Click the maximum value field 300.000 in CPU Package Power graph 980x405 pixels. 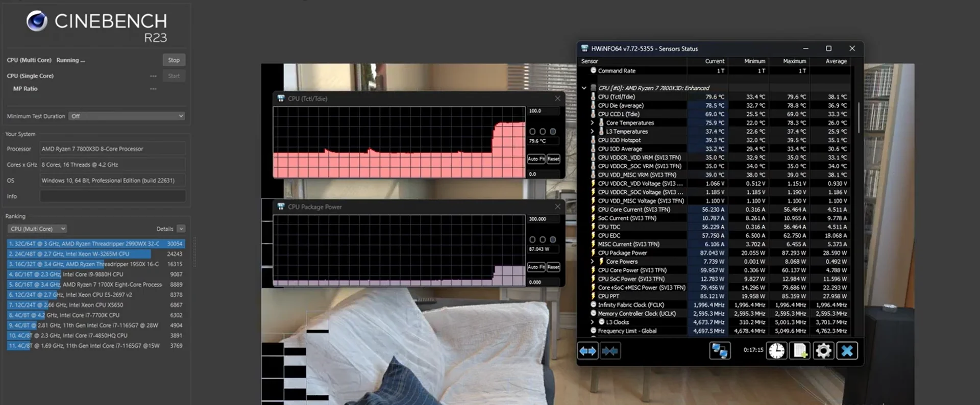pos(543,219)
